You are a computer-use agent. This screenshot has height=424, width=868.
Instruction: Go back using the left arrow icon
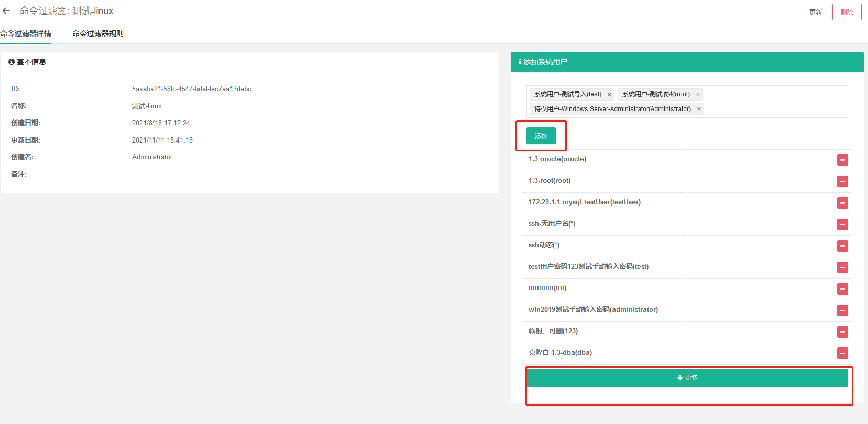(x=6, y=11)
